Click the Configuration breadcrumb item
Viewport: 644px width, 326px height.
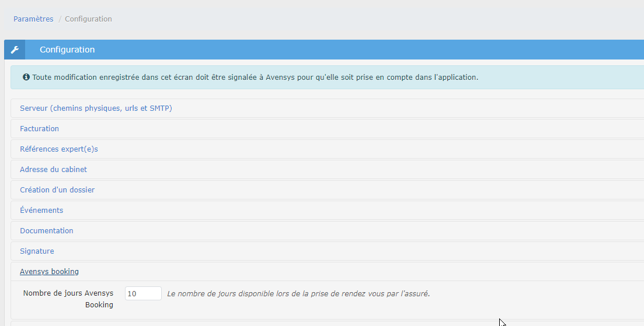(88, 19)
